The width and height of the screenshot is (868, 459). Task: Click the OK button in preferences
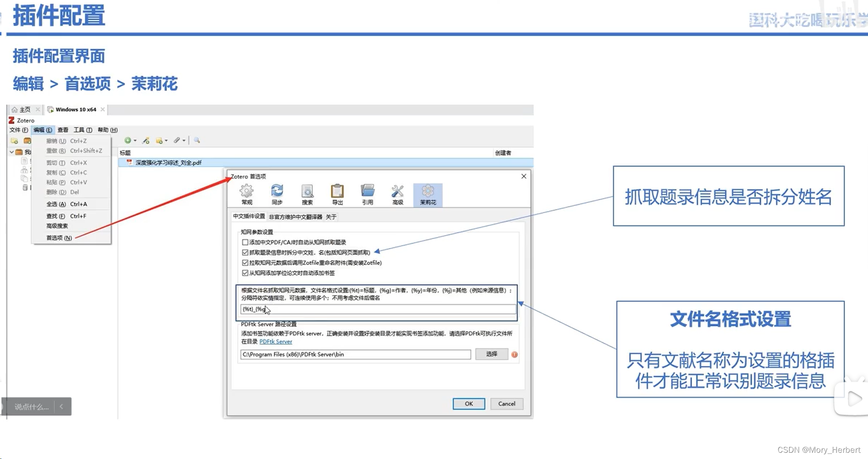pyautogui.click(x=469, y=404)
